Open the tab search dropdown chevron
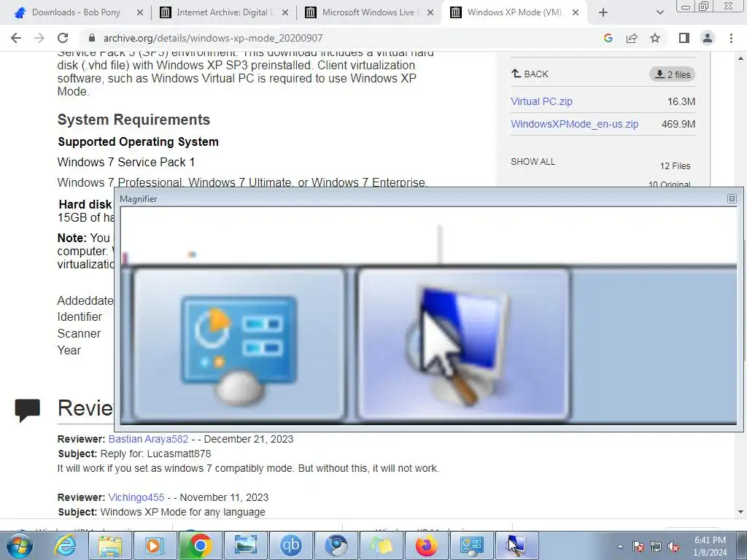This screenshot has width=747, height=560. 659,13
